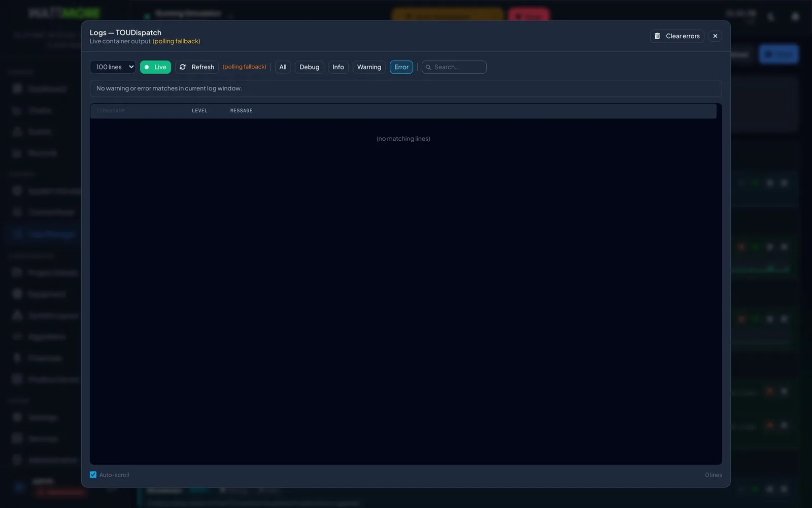The height and width of the screenshot is (508, 812).
Task: Toggle the Live streaming button
Action: point(155,67)
